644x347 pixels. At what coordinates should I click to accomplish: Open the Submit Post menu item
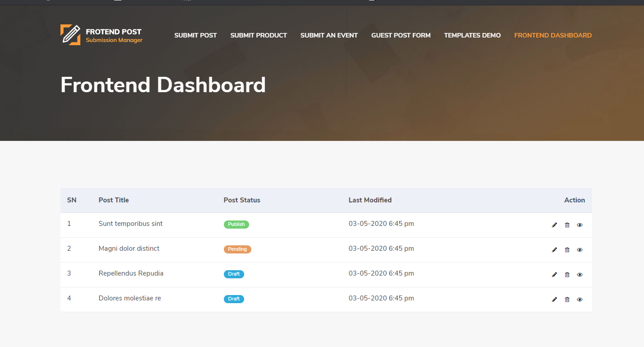[x=195, y=35]
